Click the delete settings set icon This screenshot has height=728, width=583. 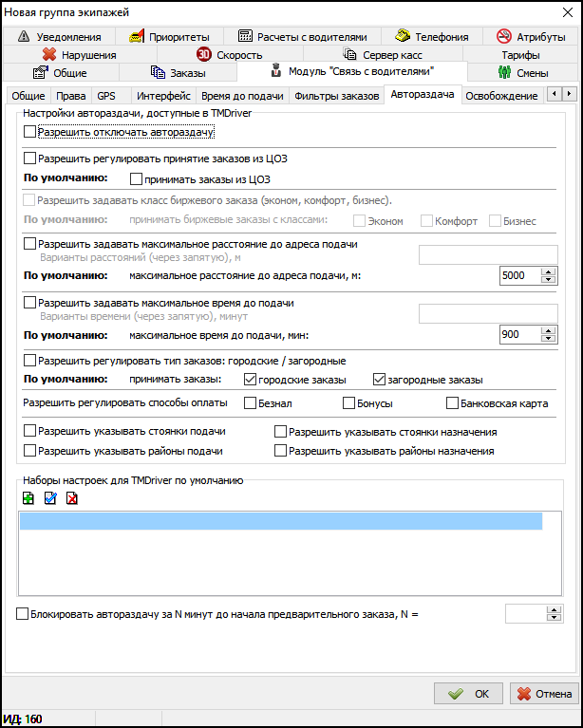(x=72, y=498)
